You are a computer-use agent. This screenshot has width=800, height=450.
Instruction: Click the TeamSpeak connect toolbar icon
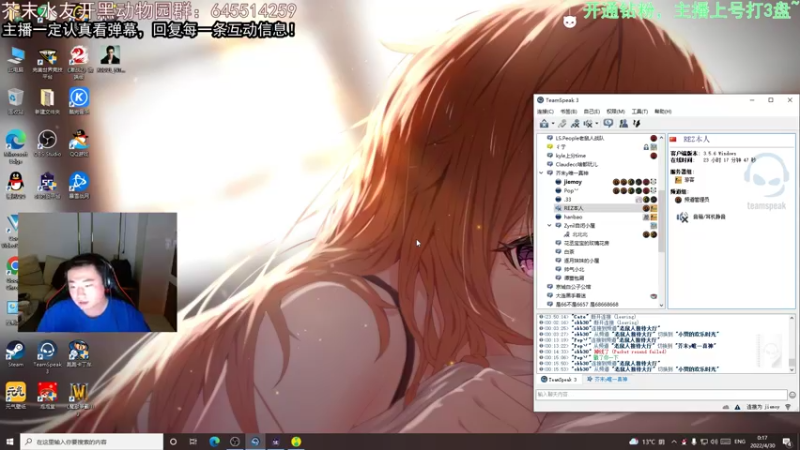pyautogui.click(x=544, y=123)
